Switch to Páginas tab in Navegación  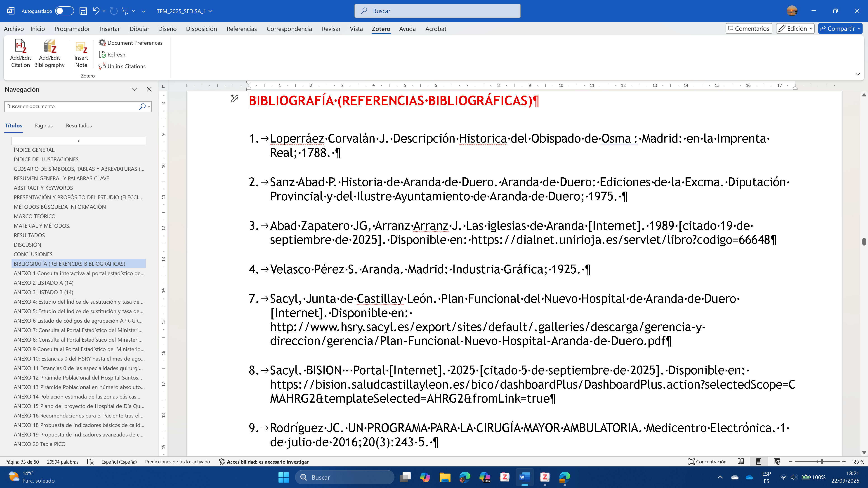pos(43,126)
